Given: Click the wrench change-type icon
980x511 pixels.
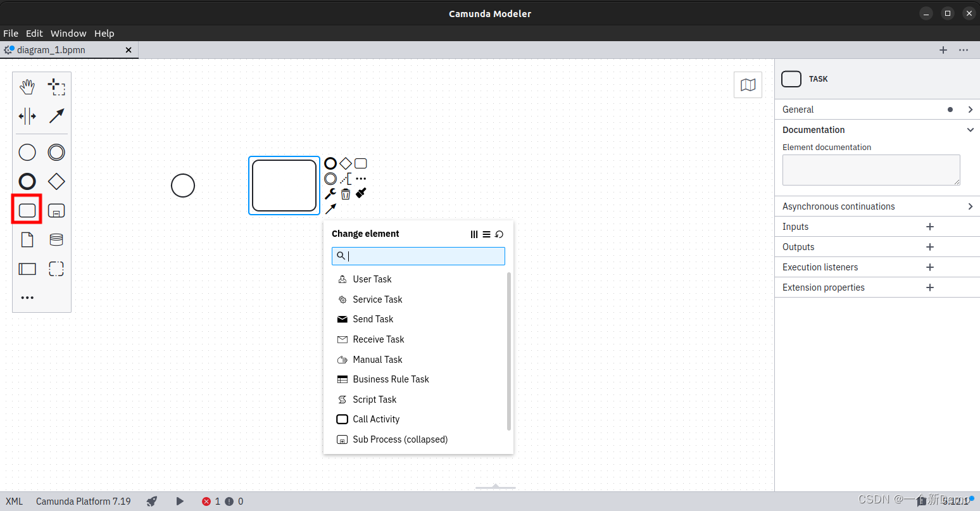Looking at the screenshot, I should (x=330, y=194).
